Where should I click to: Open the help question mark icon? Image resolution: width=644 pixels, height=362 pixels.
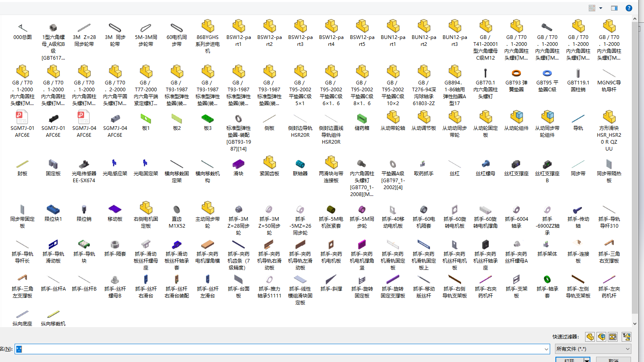click(629, 8)
